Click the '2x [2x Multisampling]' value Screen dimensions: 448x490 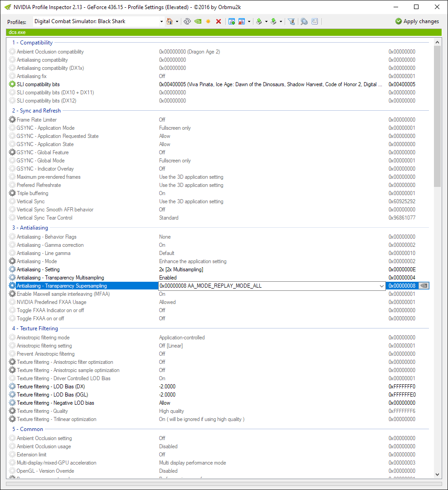tap(181, 269)
